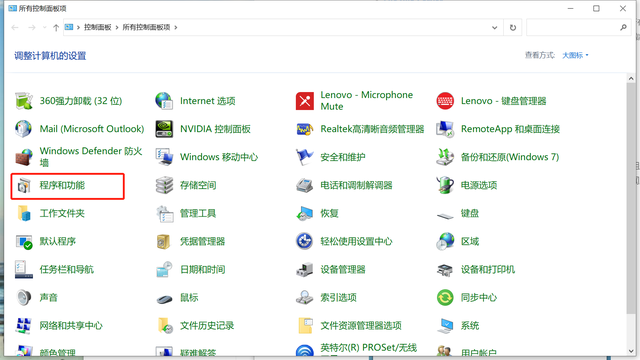Open the Mail (Microsoft Outlook) icon

(24, 129)
